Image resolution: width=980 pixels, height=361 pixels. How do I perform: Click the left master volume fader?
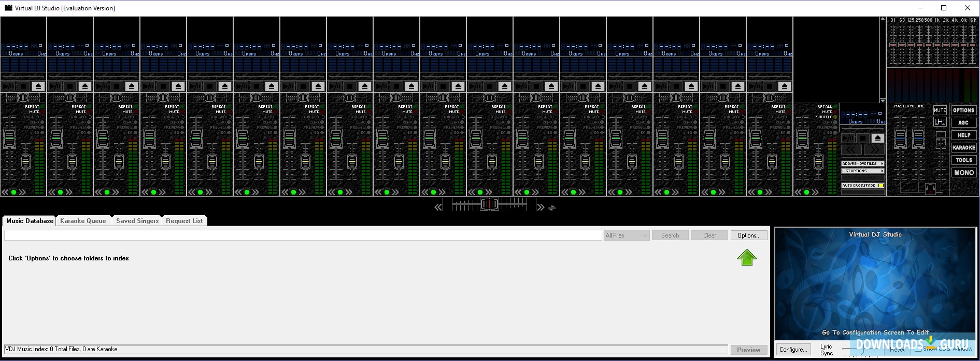click(900, 138)
